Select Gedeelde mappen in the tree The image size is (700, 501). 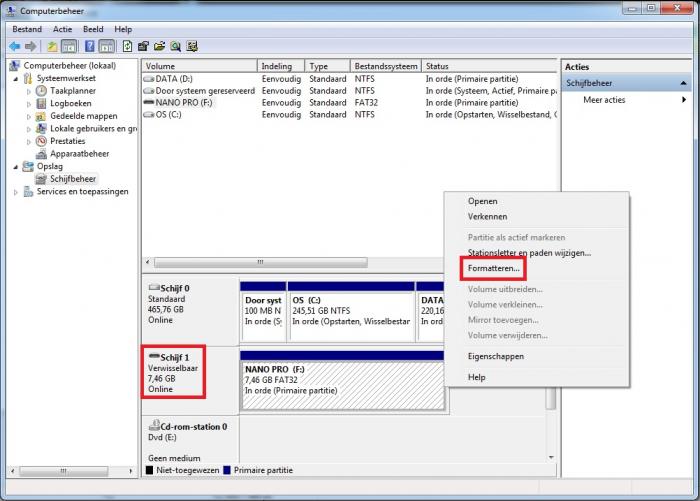[83, 116]
